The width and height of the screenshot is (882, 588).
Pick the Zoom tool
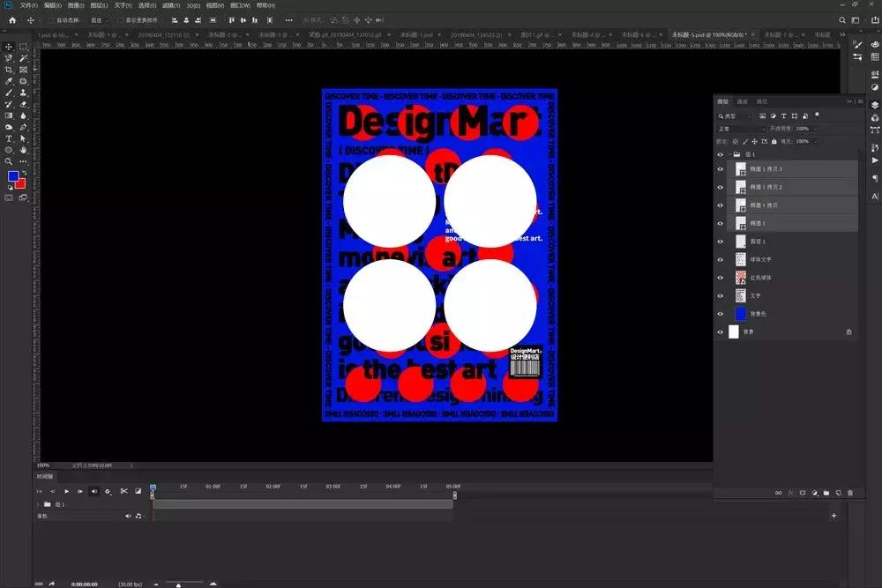9,161
